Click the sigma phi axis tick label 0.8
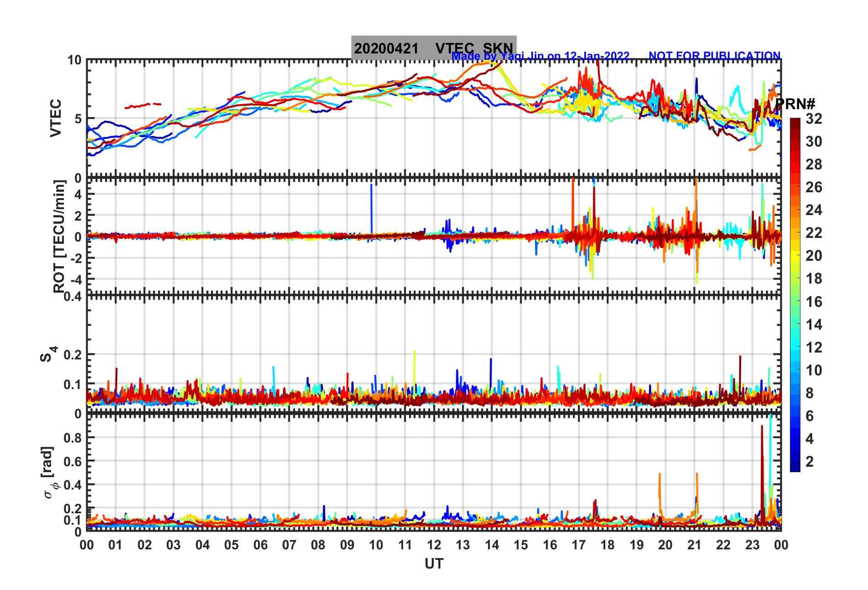Viewport: 868px width, 590px height. pos(73,437)
